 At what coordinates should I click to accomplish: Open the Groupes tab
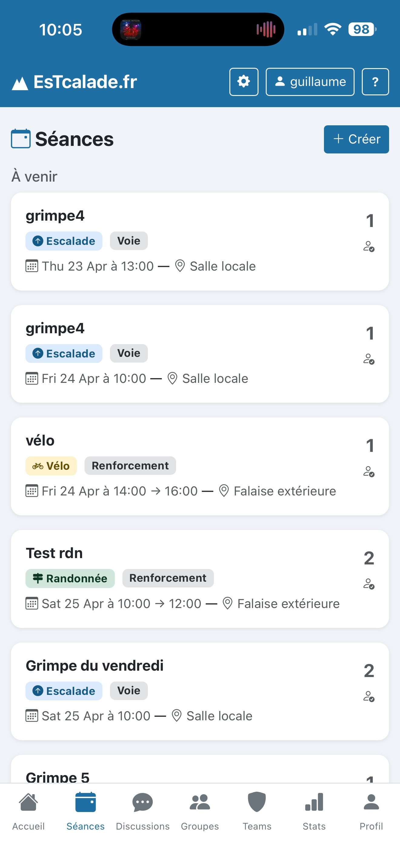click(200, 811)
